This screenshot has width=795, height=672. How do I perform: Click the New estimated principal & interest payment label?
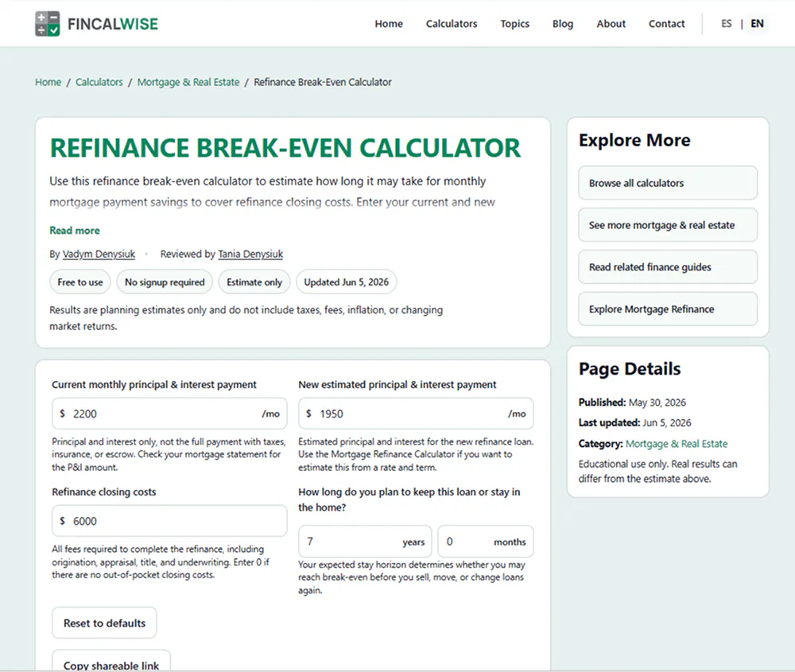tap(397, 385)
